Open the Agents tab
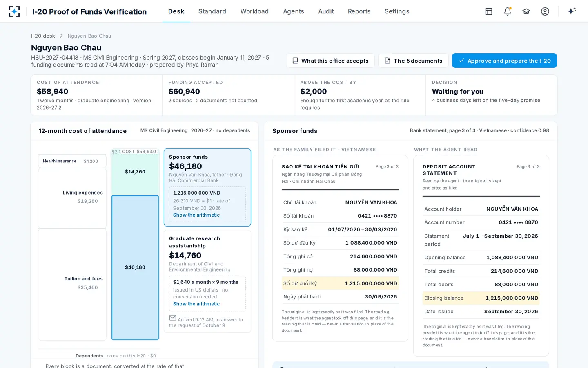This screenshot has height=368, width=588. pyautogui.click(x=294, y=11)
